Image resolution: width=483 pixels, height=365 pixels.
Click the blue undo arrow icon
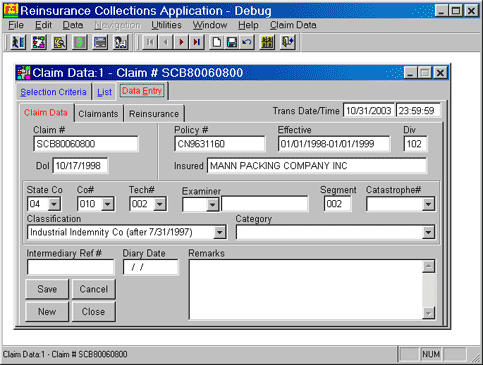[x=247, y=42]
